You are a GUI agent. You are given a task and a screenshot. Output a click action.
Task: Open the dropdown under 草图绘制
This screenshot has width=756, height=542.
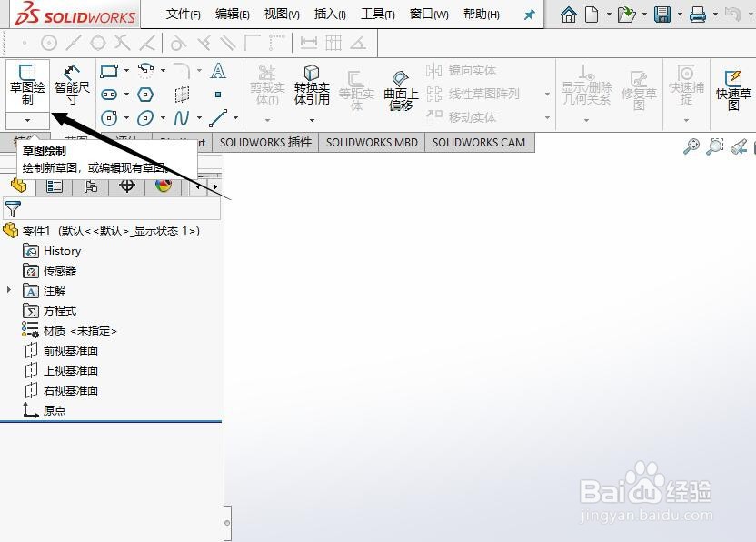[27, 120]
